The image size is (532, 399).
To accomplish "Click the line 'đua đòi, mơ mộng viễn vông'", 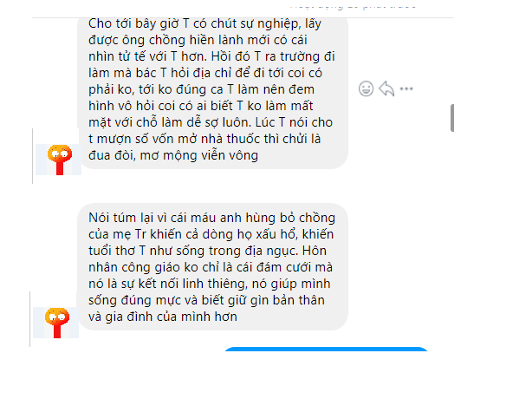I will coord(173,155).
